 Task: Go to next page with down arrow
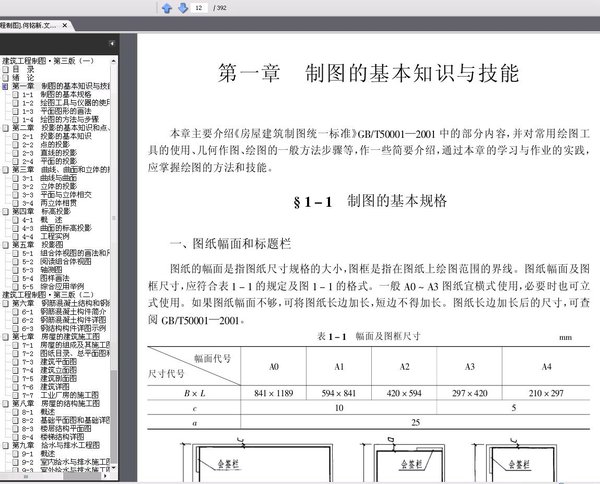(183, 8)
